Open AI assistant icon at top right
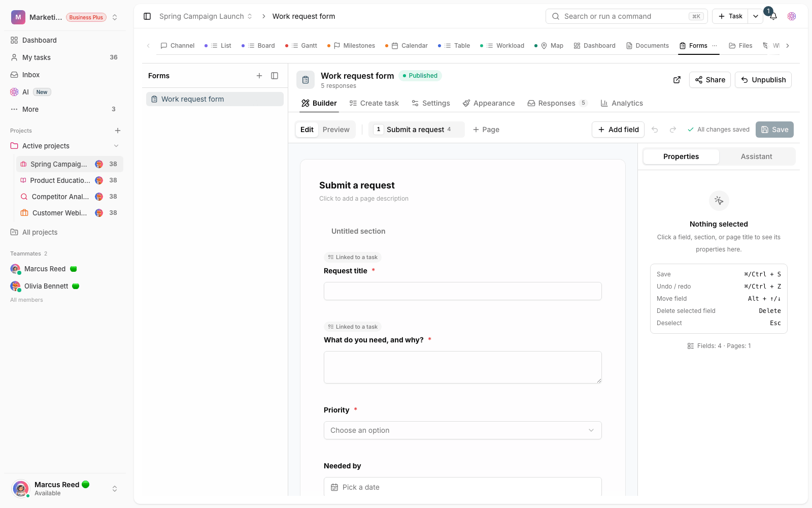This screenshot has height=508, width=812. (792, 16)
